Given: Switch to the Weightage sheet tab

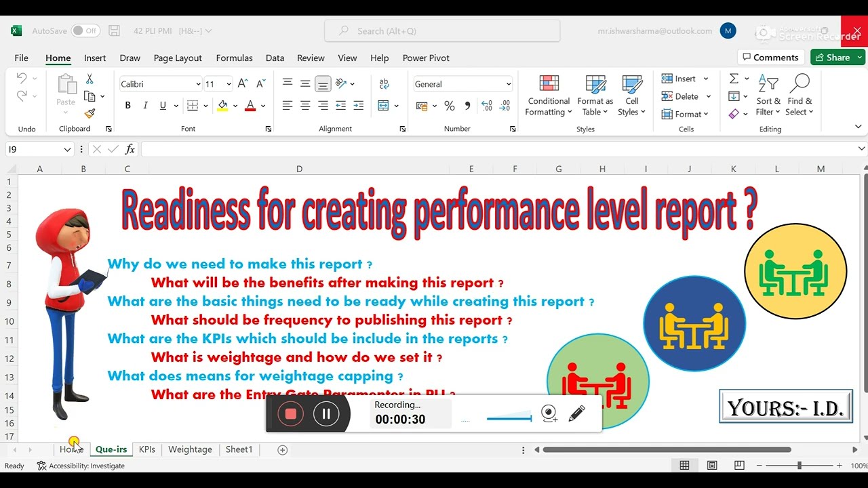Looking at the screenshot, I should click(190, 449).
